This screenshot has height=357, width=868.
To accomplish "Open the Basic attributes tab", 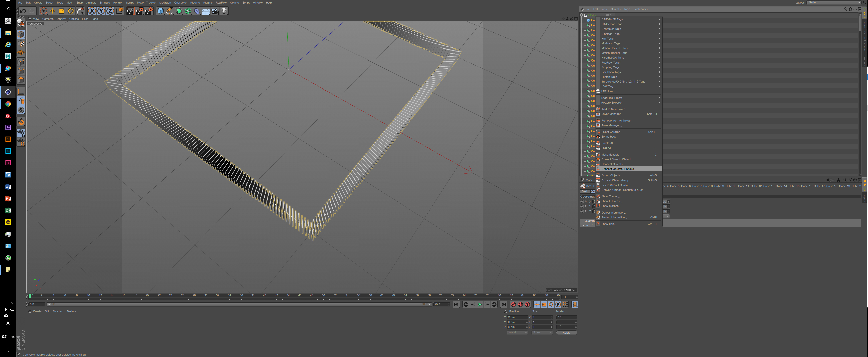I will tap(585, 191).
